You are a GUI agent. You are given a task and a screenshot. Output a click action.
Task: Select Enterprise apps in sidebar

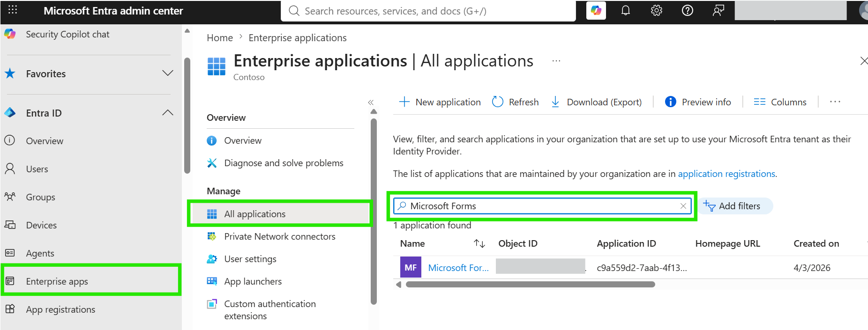tap(91, 281)
